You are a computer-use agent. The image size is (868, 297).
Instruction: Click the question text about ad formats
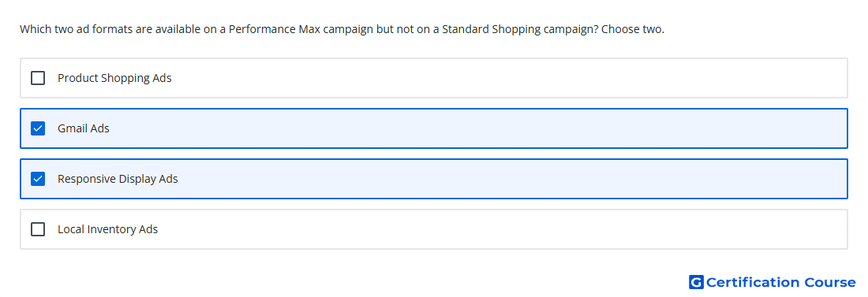[342, 29]
